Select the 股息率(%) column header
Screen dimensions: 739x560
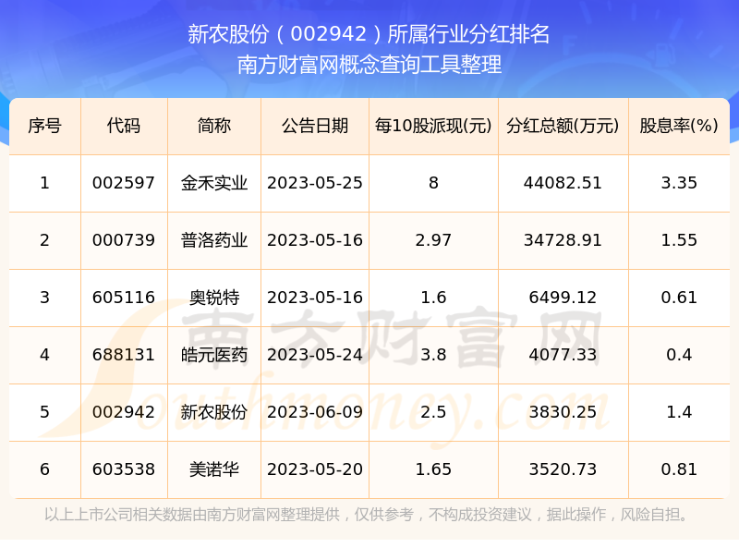(679, 126)
